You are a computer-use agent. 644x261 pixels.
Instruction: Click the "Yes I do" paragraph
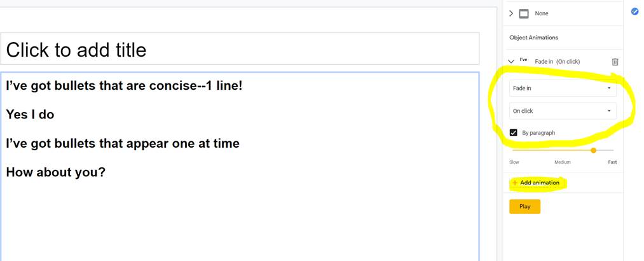pyautogui.click(x=30, y=115)
